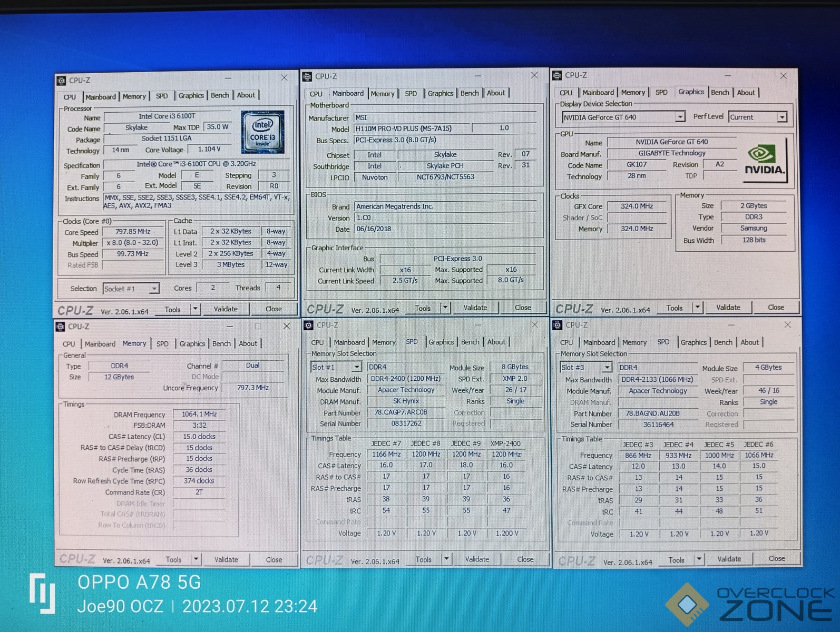
Task: Click Validate in the Mainboard window
Action: pos(475,308)
